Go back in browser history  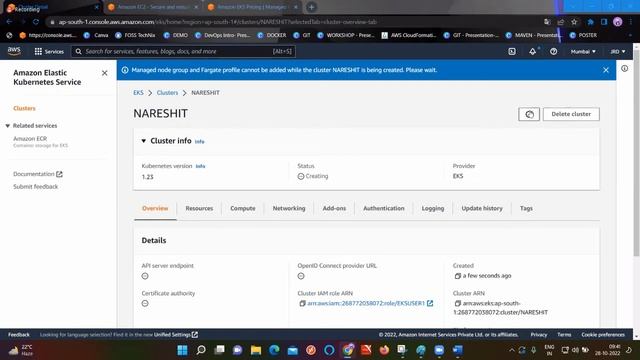click(9, 22)
